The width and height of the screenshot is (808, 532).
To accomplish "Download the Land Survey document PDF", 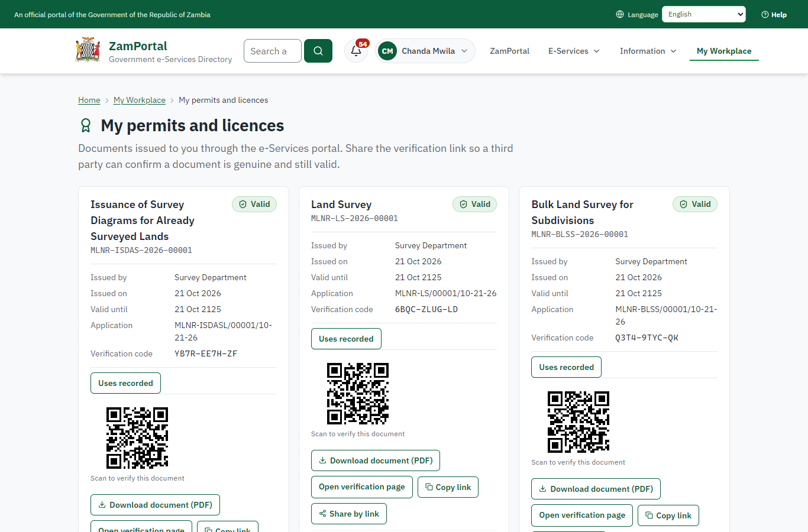I will (x=376, y=460).
